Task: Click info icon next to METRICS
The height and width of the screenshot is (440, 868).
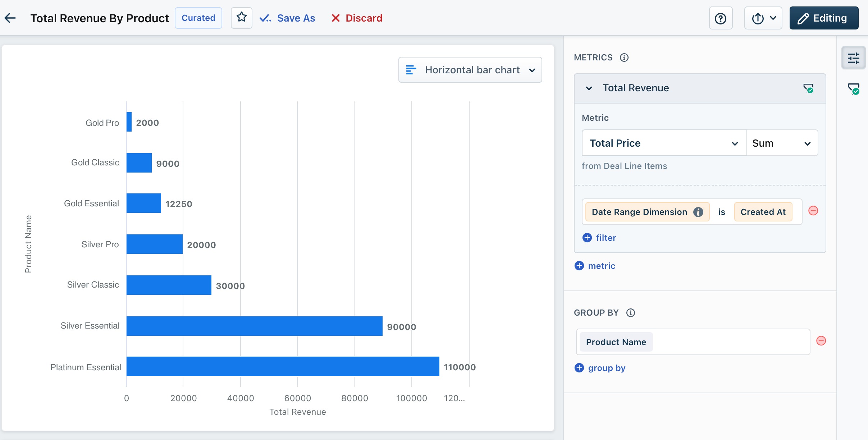Action: click(624, 58)
